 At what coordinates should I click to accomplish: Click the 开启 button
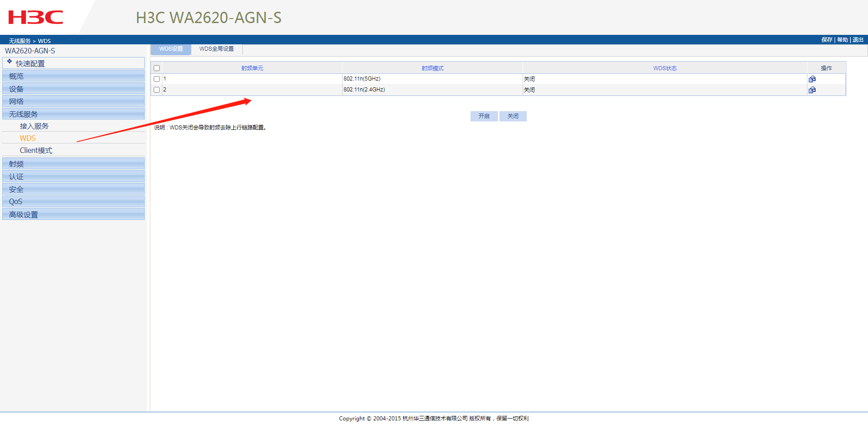click(484, 116)
